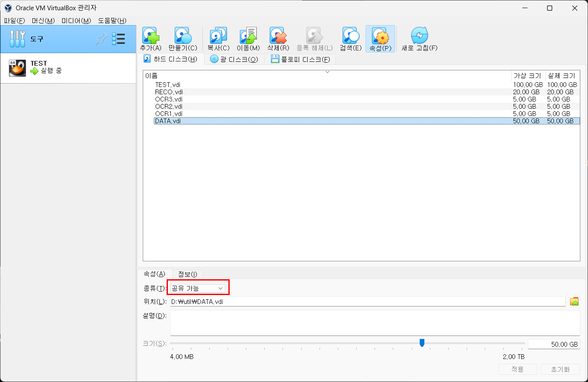Click the Description (설명) text area
This screenshot has height=382, width=588.
tap(375, 323)
